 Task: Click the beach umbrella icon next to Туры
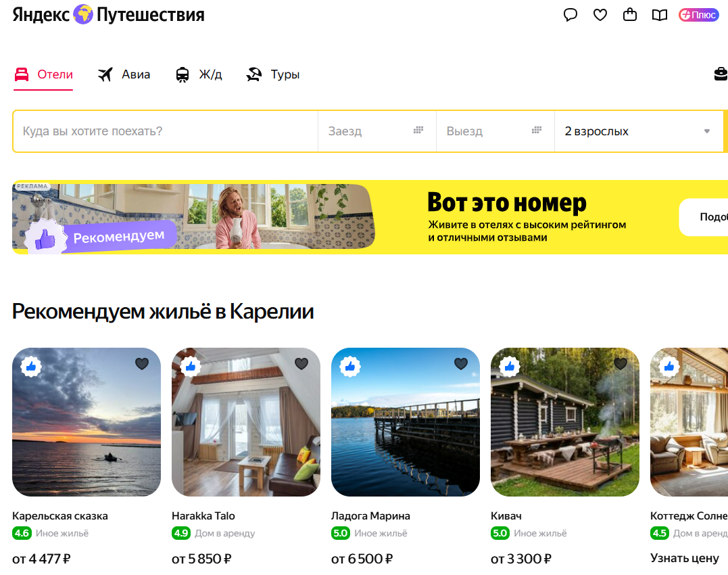(254, 74)
